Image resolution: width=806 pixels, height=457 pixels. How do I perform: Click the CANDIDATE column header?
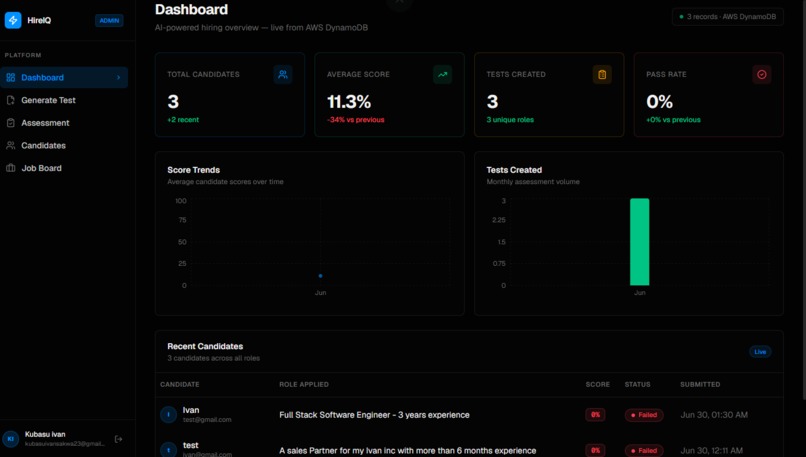click(179, 385)
